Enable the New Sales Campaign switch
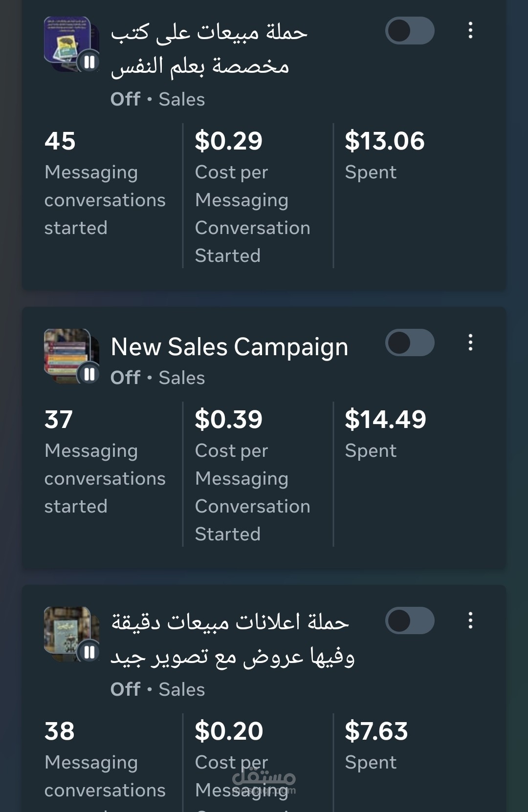528x812 pixels. pyautogui.click(x=410, y=342)
